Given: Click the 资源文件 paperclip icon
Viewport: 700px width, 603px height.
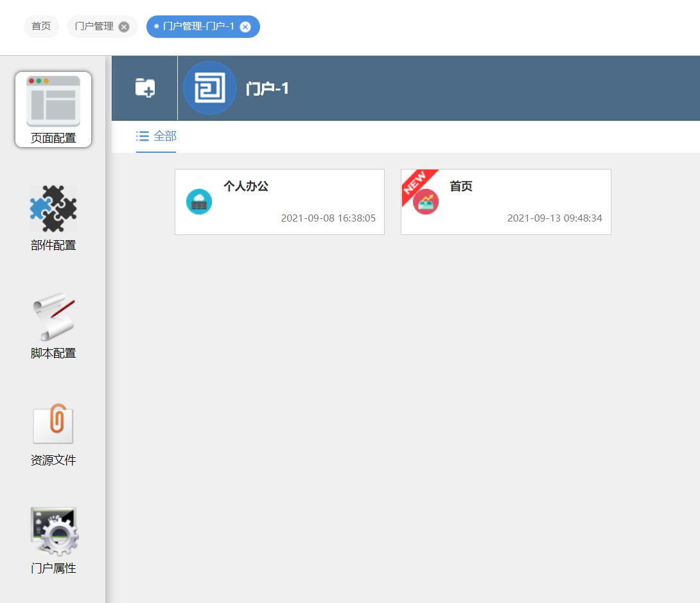Looking at the screenshot, I should [x=53, y=424].
